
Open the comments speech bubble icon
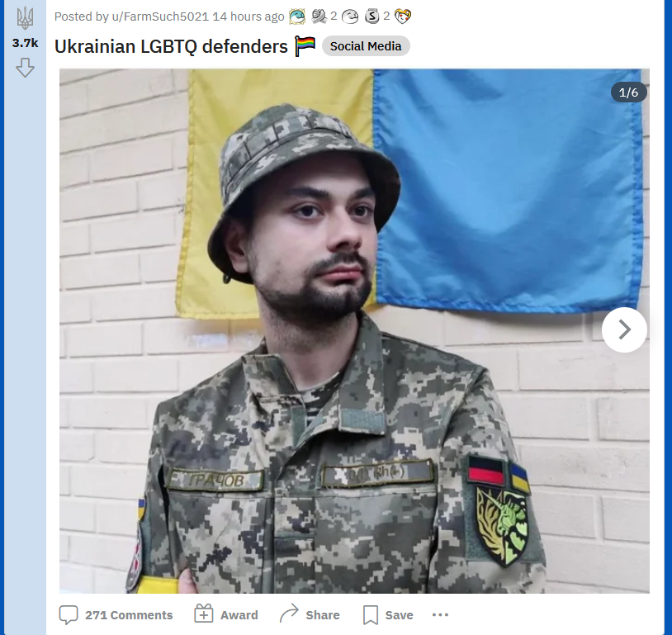[69, 615]
